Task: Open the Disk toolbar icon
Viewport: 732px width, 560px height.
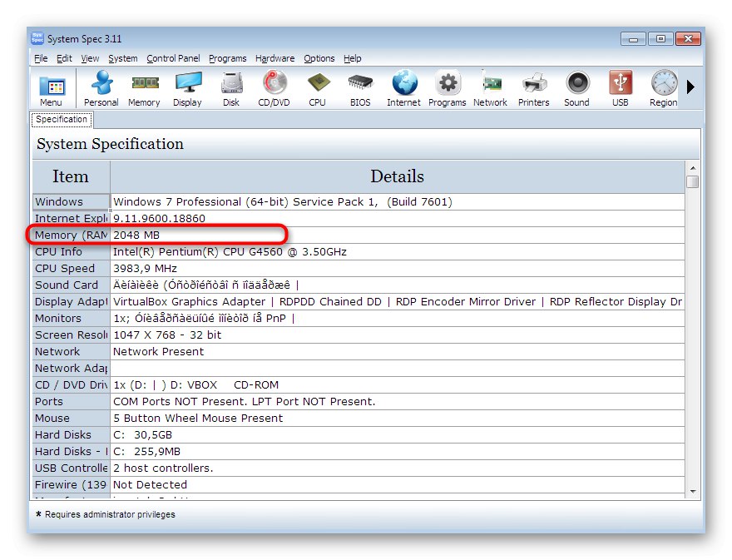Action: (231, 89)
